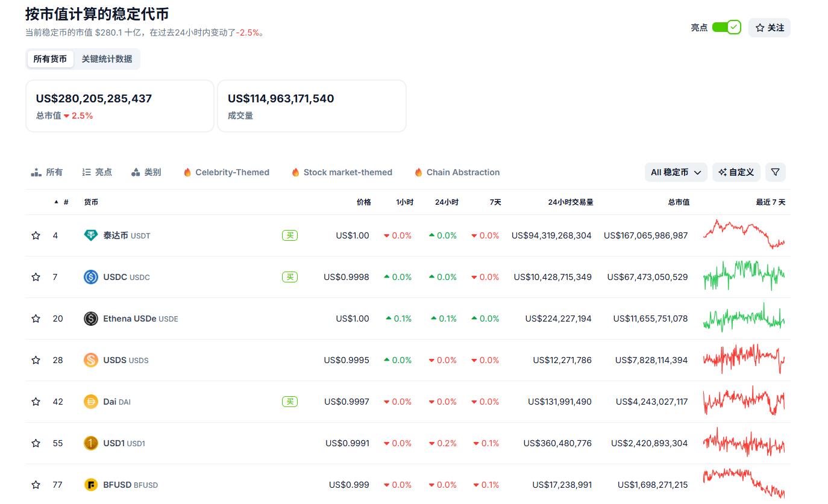Viewport: 828px width, 504px height.
Task: Open the Ethena USDe coin page
Action: point(140,319)
